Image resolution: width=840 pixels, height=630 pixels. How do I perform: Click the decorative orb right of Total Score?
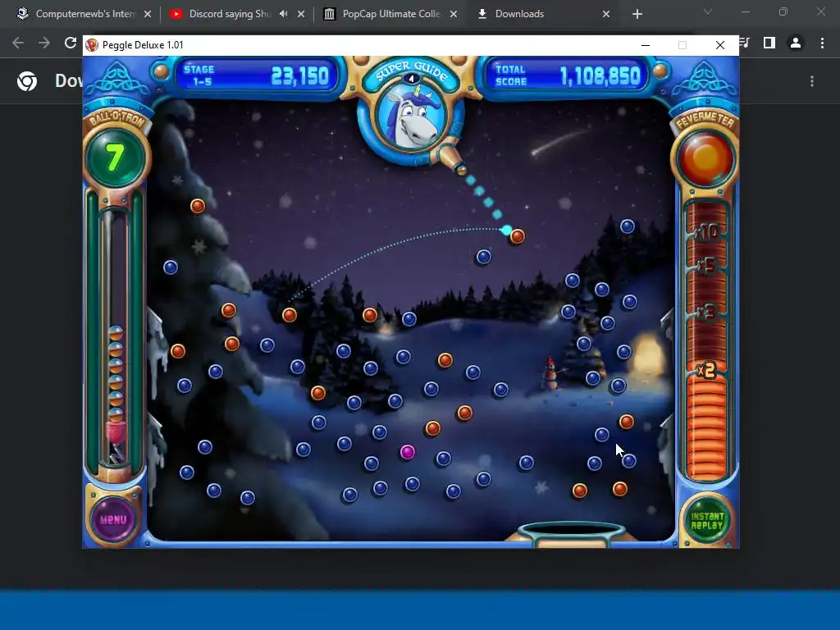point(660,71)
